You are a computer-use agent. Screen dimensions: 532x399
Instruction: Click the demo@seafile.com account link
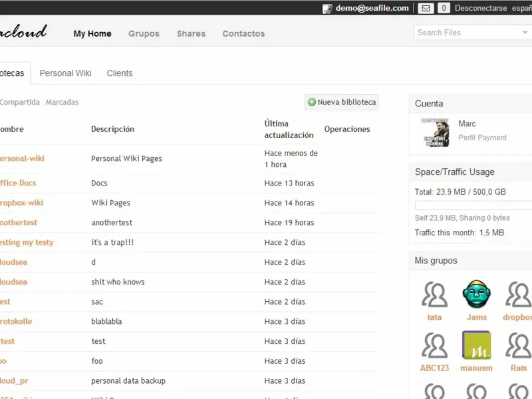coord(372,8)
